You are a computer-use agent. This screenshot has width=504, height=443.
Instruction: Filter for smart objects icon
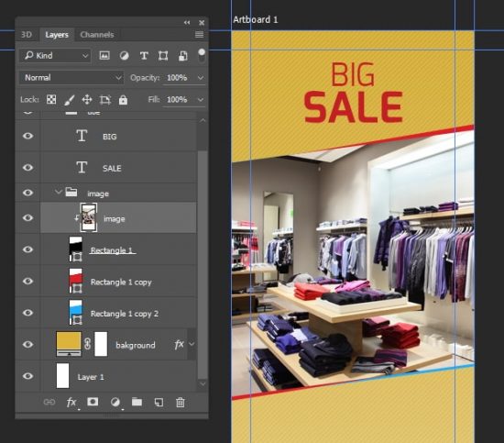(x=183, y=56)
